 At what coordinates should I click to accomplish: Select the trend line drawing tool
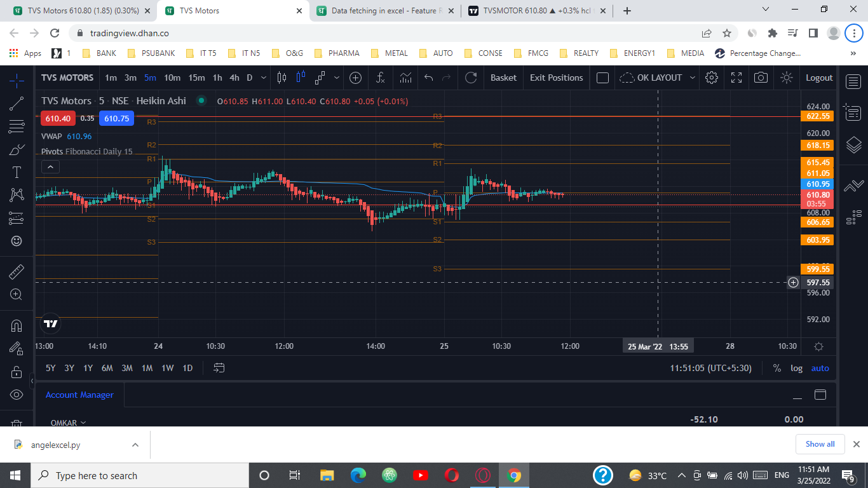pos(17,104)
